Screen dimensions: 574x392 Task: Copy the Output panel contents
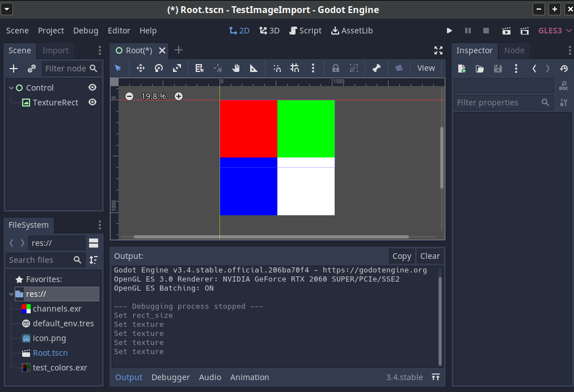pos(402,255)
